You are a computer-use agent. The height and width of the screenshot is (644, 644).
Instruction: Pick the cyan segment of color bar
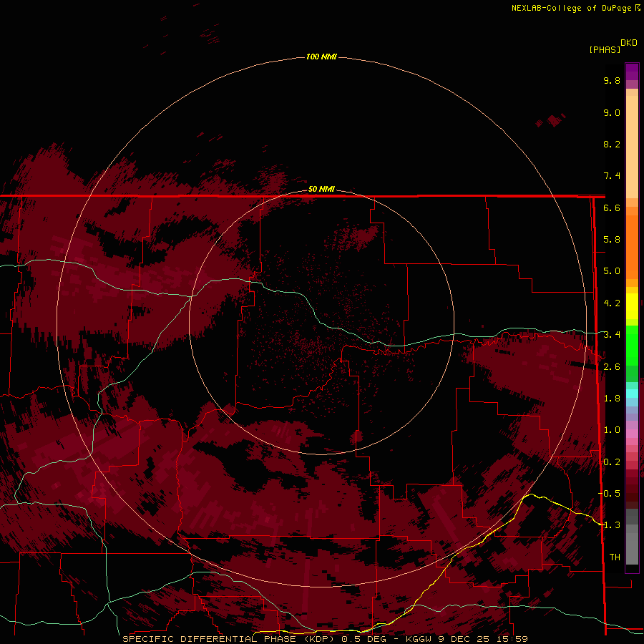(x=632, y=393)
